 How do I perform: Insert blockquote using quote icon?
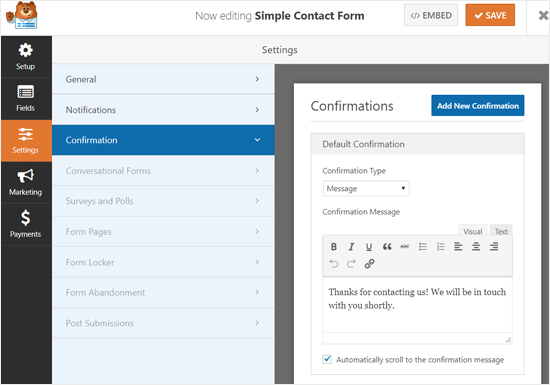tap(387, 247)
